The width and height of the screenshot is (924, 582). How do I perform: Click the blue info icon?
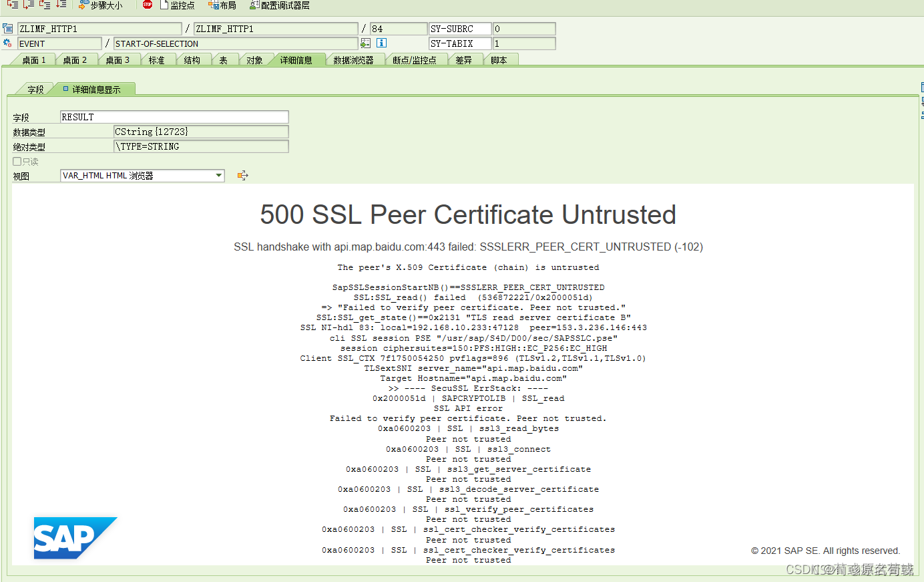382,43
